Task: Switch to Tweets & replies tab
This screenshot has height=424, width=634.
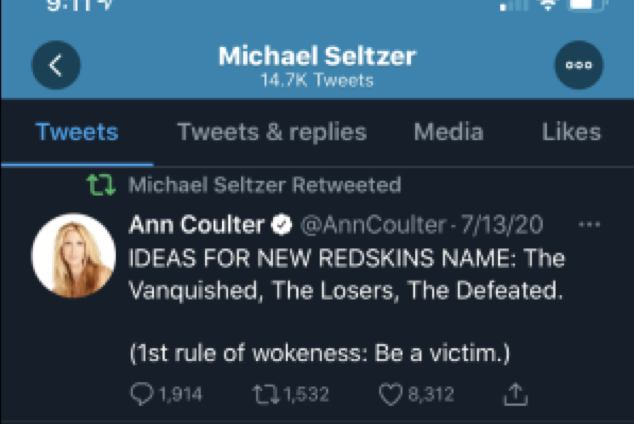Action: coord(272,132)
